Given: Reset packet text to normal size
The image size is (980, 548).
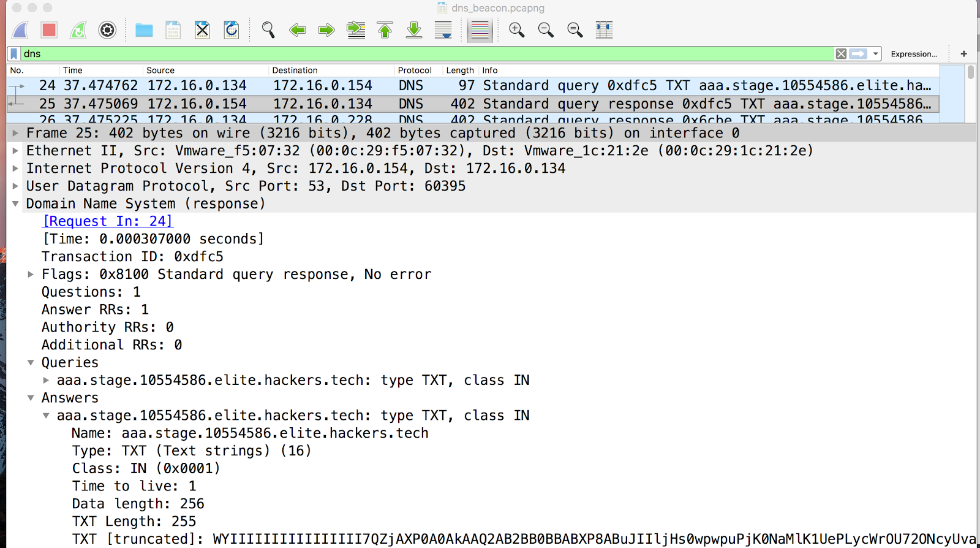Looking at the screenshot, I should pos(575,30).
